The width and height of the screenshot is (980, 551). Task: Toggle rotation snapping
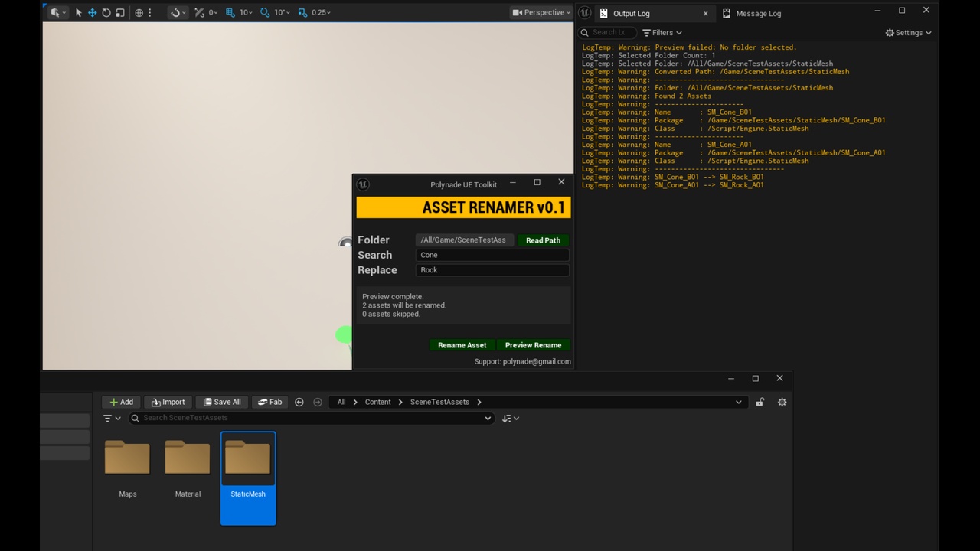point(265,12)
